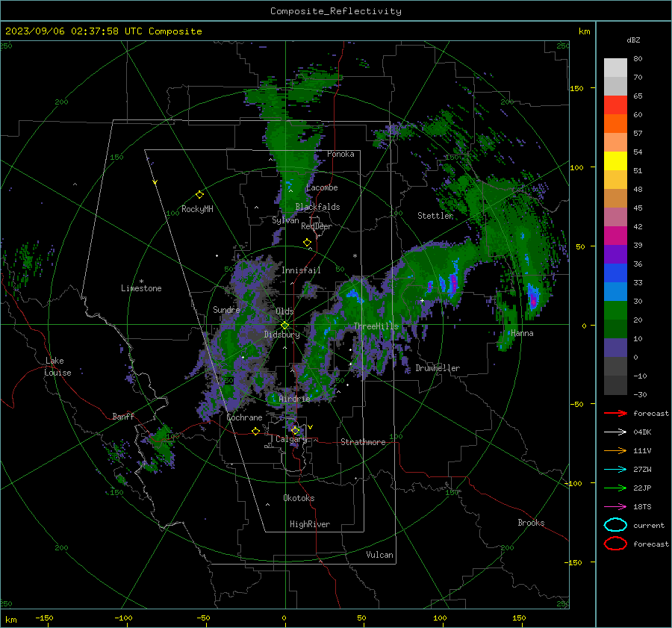Viewport: 672px width, 628px height.
Task: Click the Banff town label
Action: point(123,416)
